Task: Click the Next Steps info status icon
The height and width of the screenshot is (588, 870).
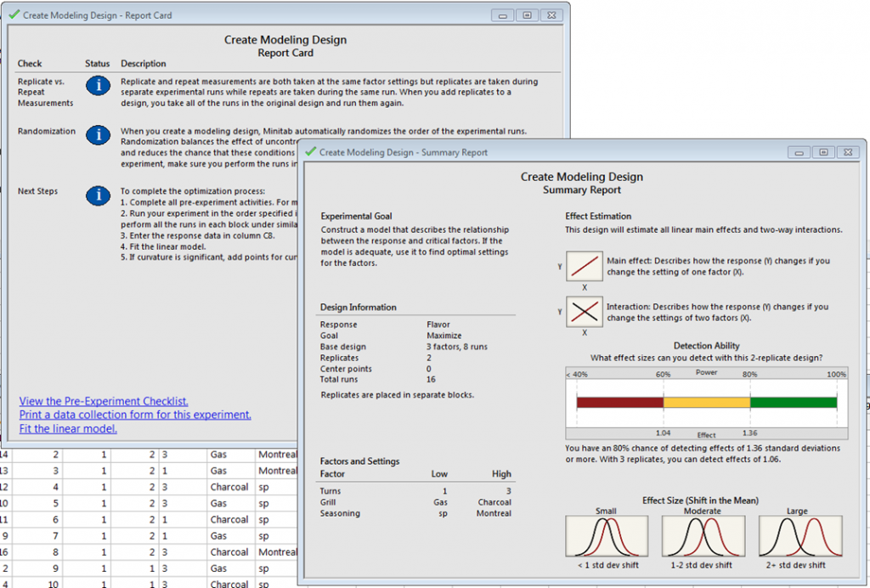Action: 99,195
